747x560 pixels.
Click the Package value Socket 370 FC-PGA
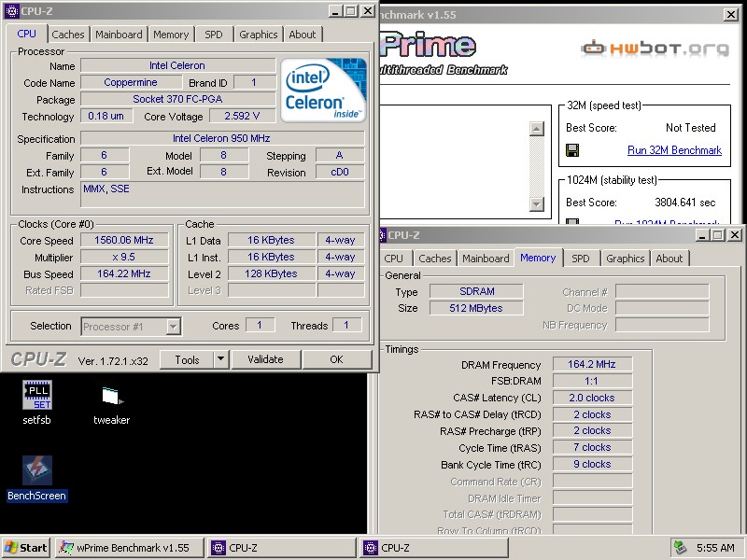(177, 99)
